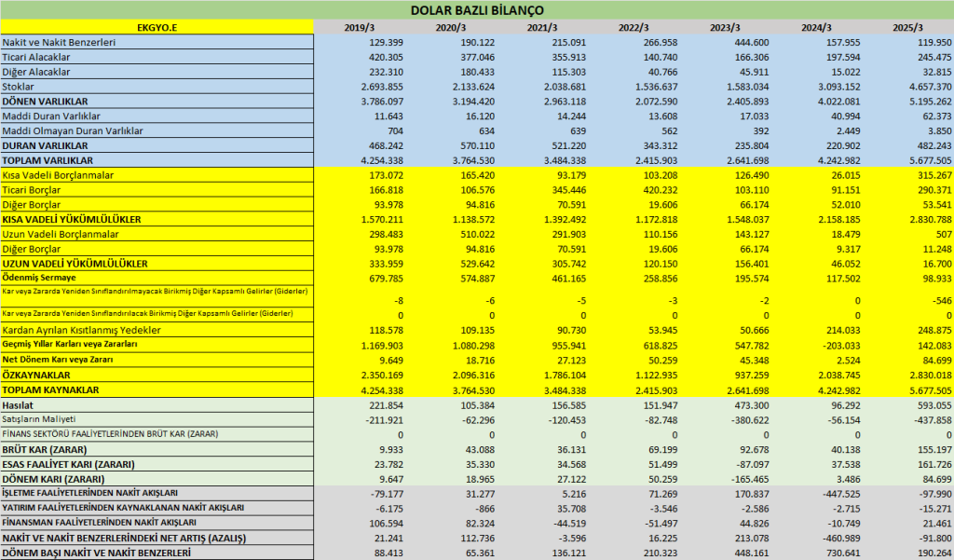The height and width of the screenshot is (560, 954).
Task: Click the Ödenmiş Sermaye row label
Action: coord(39,278)
